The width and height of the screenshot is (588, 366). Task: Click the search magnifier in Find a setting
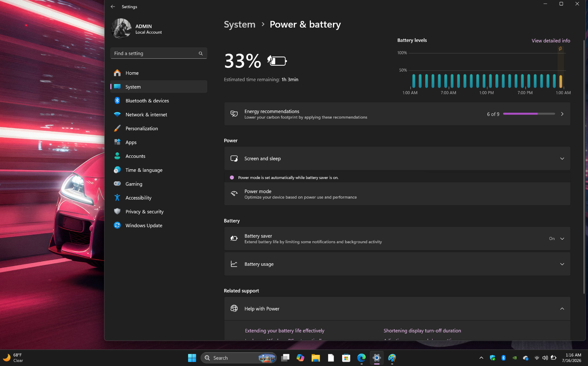[201, 54]
